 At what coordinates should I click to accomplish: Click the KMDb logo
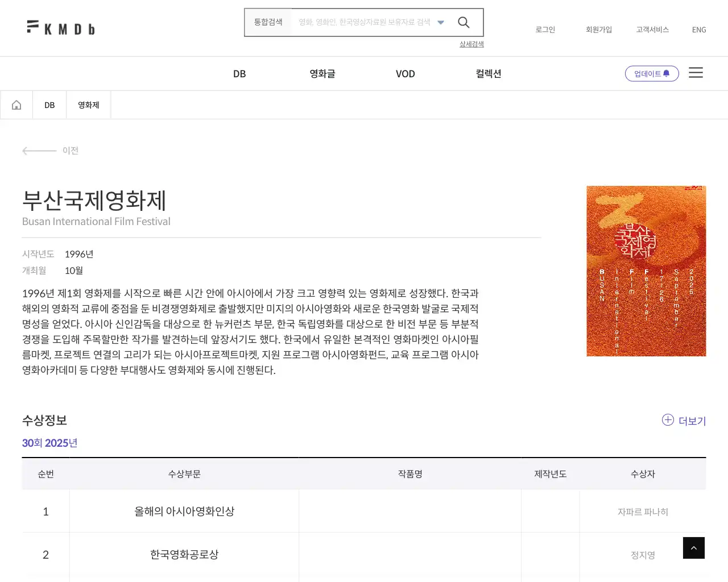point(61,28)
